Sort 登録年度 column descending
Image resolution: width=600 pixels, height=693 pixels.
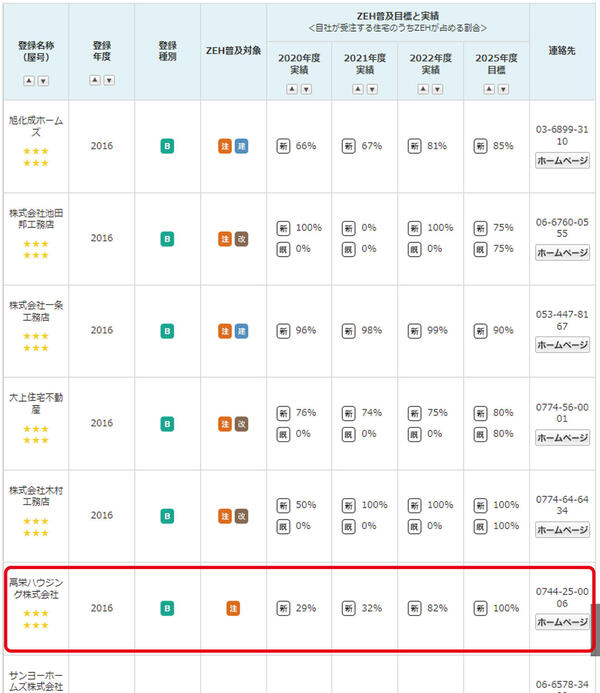[x=109, y=80]
